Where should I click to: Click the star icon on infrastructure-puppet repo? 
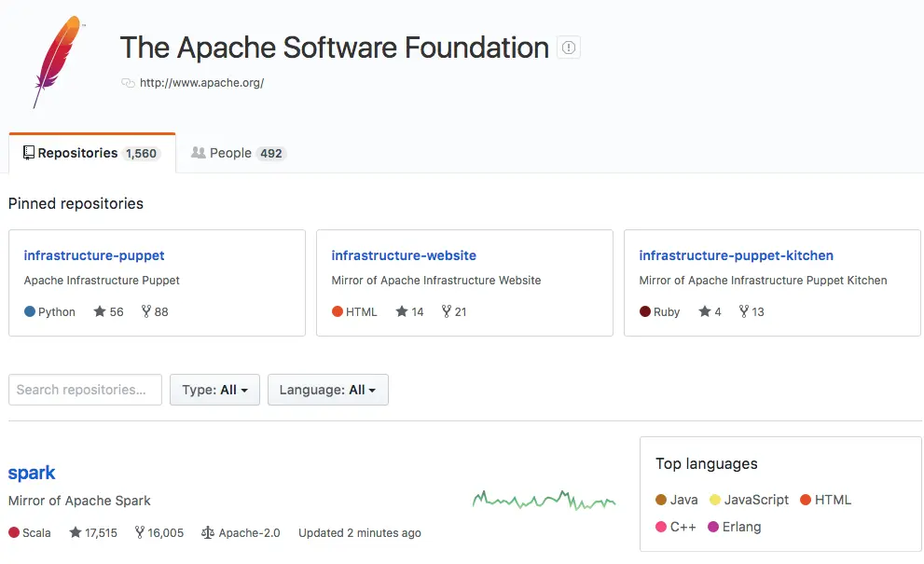click(98, 311)
